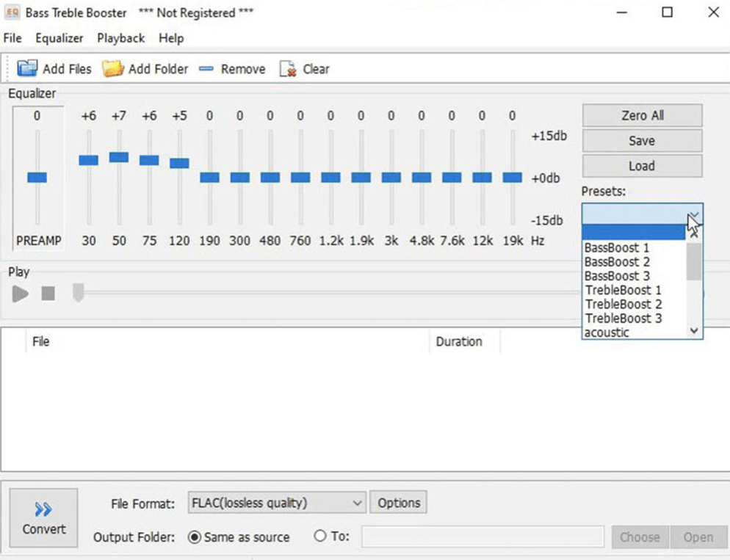730x560 pixels.
Task: Select the To: output folder radio button
Action: click(320, 536)
